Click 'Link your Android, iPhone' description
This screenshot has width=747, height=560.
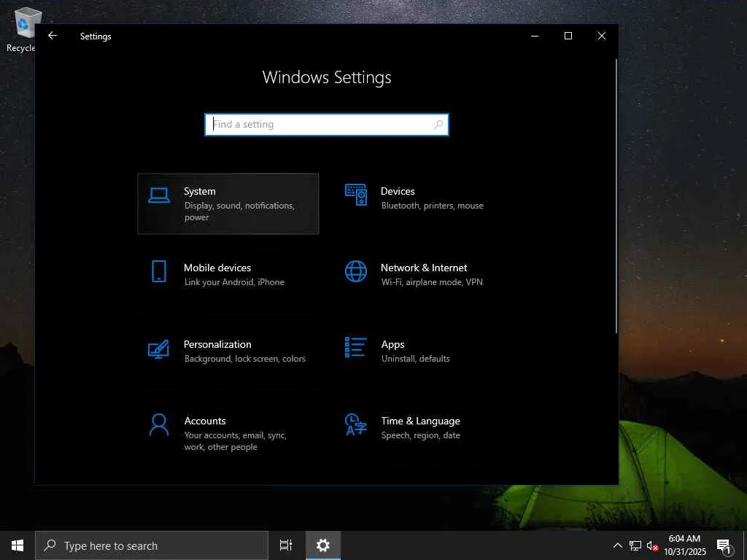coord(234,282)
